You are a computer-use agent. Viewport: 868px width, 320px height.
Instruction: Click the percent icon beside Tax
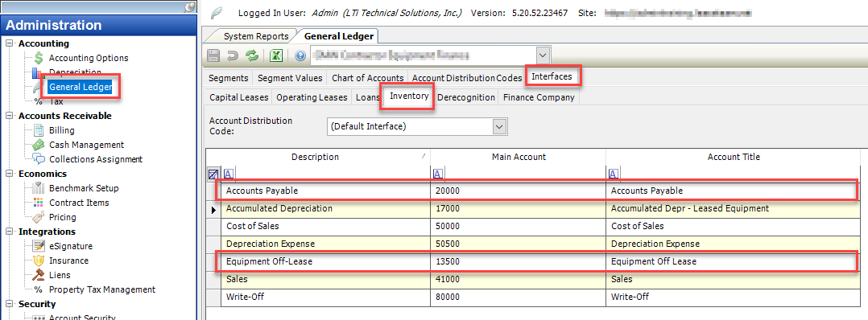[x=38, y=101]
